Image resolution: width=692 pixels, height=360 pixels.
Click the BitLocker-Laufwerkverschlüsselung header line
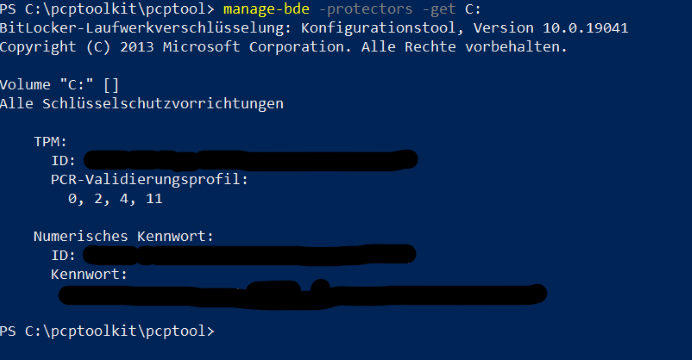click(314, 28)
